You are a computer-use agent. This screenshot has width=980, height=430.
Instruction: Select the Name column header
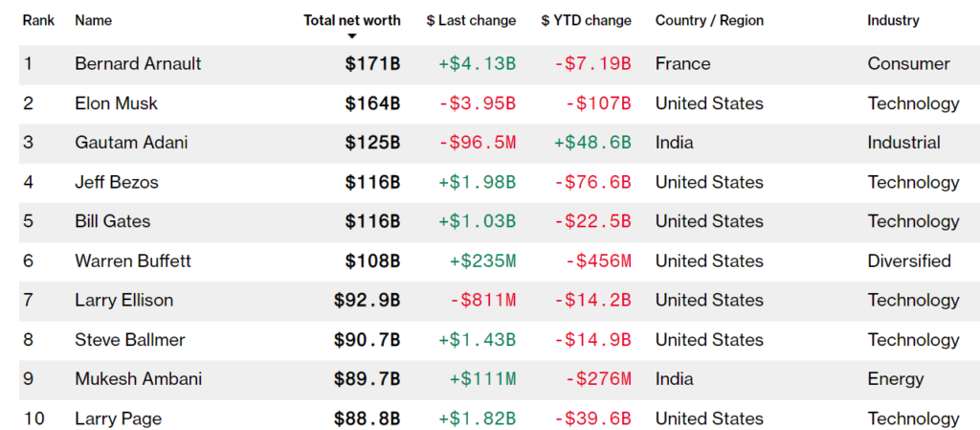pos(93,20)
